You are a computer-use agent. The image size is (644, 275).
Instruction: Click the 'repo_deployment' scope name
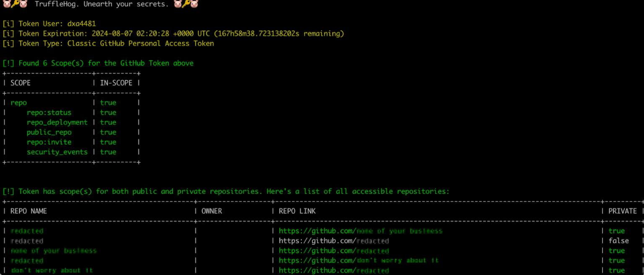[57, 122]
